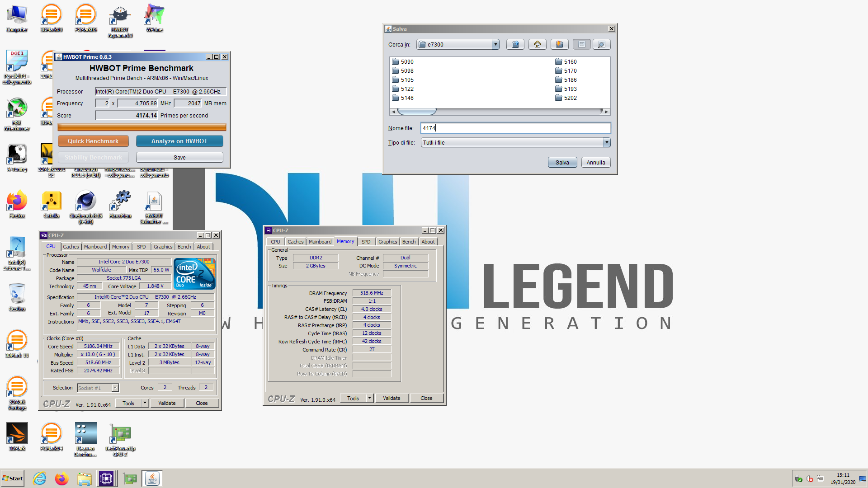The image size is (868, 488).
Task: Click Analyze on HWBOT button
Action: coord(179,141)
